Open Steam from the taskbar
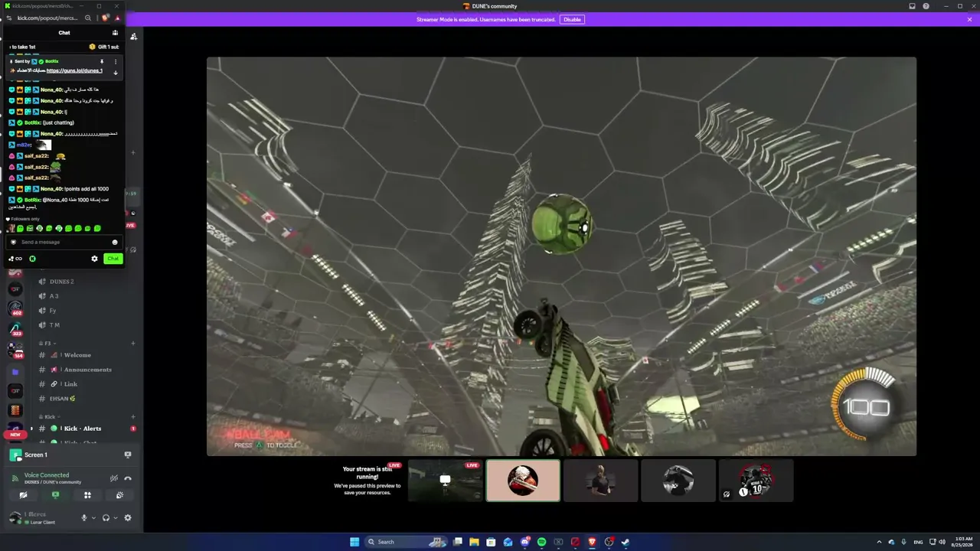The height and width of the screenshot is (551, 980). tap(626, 542)
